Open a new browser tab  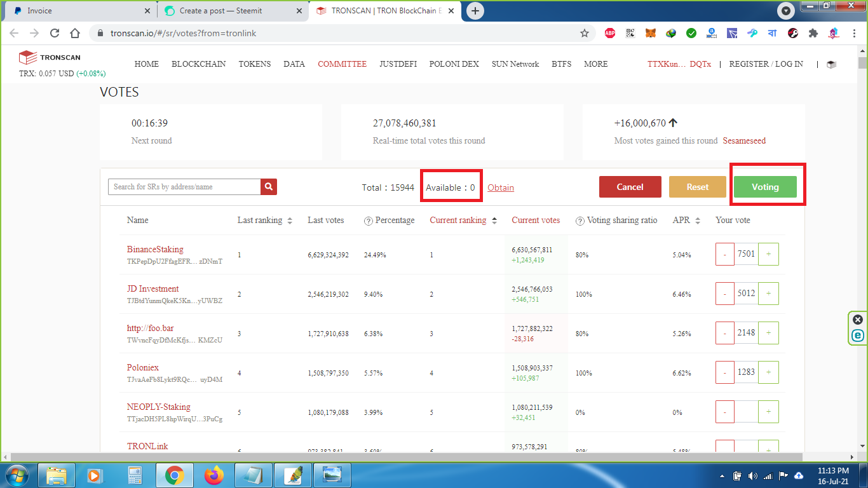coord(475,11)
